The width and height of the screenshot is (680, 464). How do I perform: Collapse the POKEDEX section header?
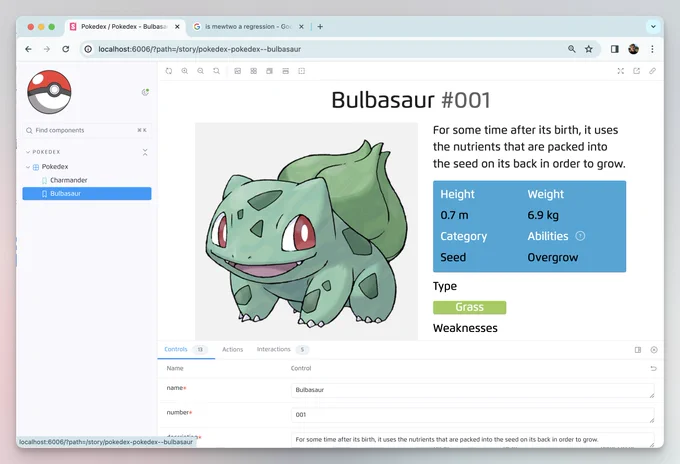tap(42, 152)
